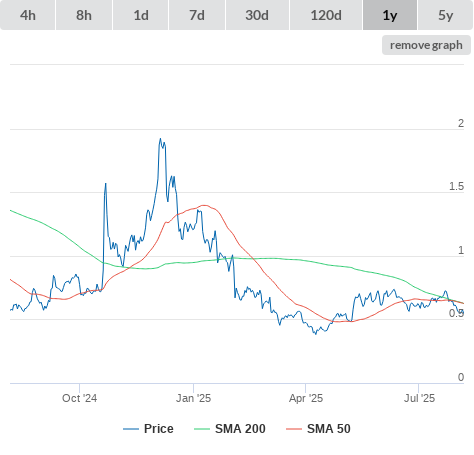Image resolution: width=474 pixels, height=455 pixels.
Task: Click the remove graph button
Action: click(x=426, y=45)
